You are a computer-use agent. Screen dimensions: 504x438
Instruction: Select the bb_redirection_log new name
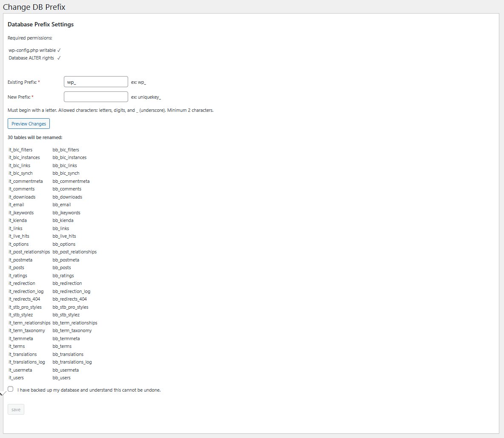72,291
